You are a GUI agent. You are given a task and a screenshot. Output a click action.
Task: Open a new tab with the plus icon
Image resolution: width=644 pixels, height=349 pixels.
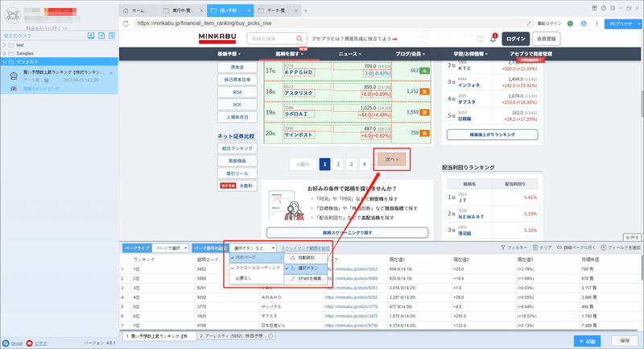(306, 10)
